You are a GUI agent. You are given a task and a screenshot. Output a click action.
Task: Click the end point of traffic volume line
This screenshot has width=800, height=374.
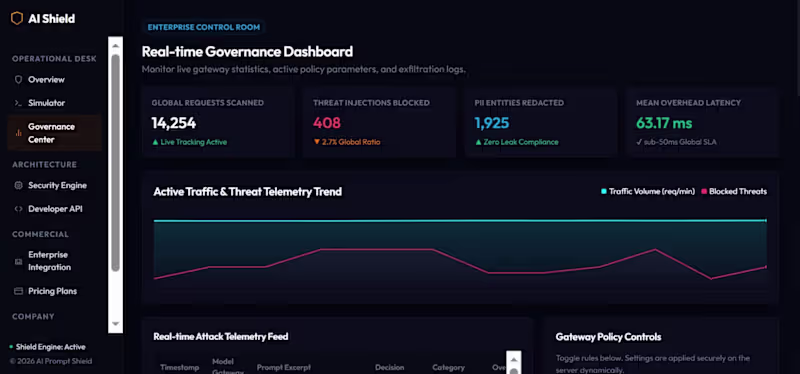pyautogui.click(x=766, y=220)
